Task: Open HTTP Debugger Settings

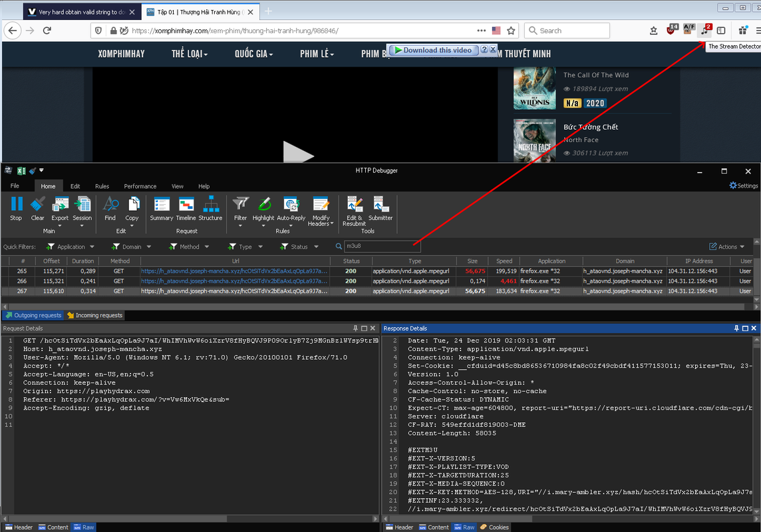Action: click(744, 186)
